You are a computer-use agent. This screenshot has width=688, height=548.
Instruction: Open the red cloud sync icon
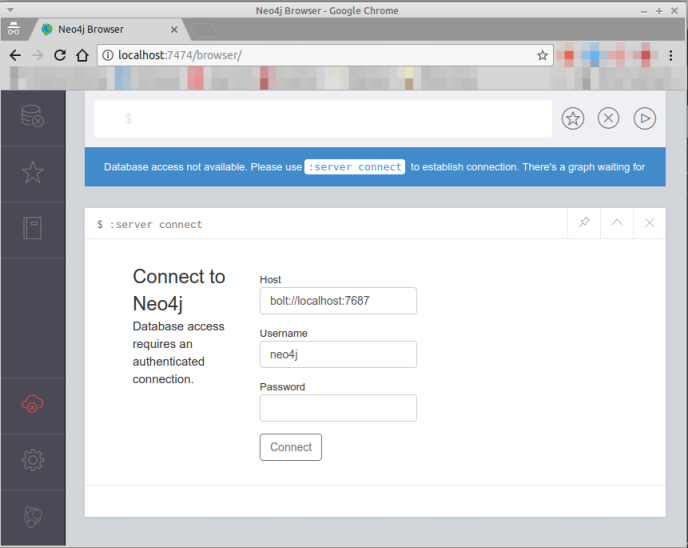tap(32, 404)
